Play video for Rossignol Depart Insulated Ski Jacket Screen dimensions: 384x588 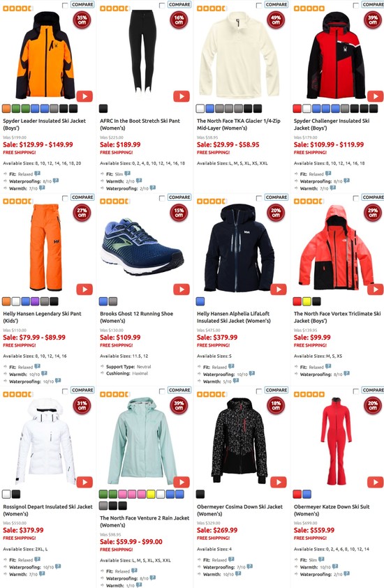coord(84,482)
